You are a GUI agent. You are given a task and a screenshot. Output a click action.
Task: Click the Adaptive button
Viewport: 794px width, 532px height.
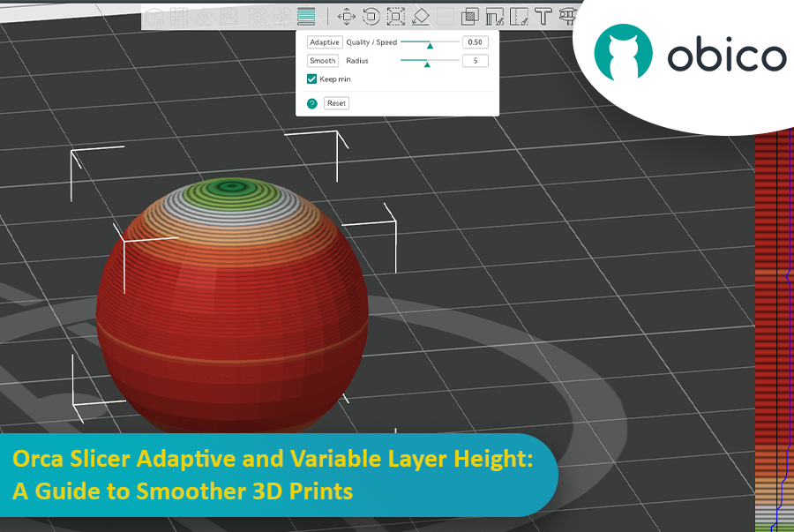tap(325, 42)
